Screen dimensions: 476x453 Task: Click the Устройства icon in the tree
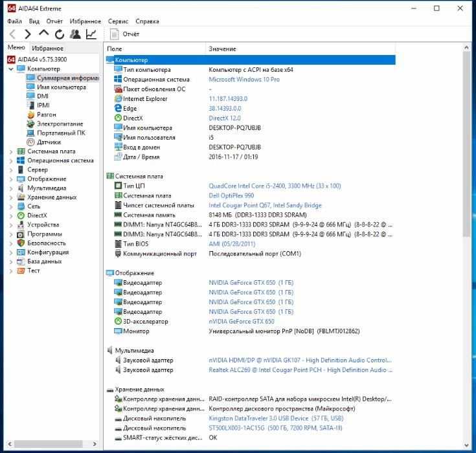(x=21, y=225)
